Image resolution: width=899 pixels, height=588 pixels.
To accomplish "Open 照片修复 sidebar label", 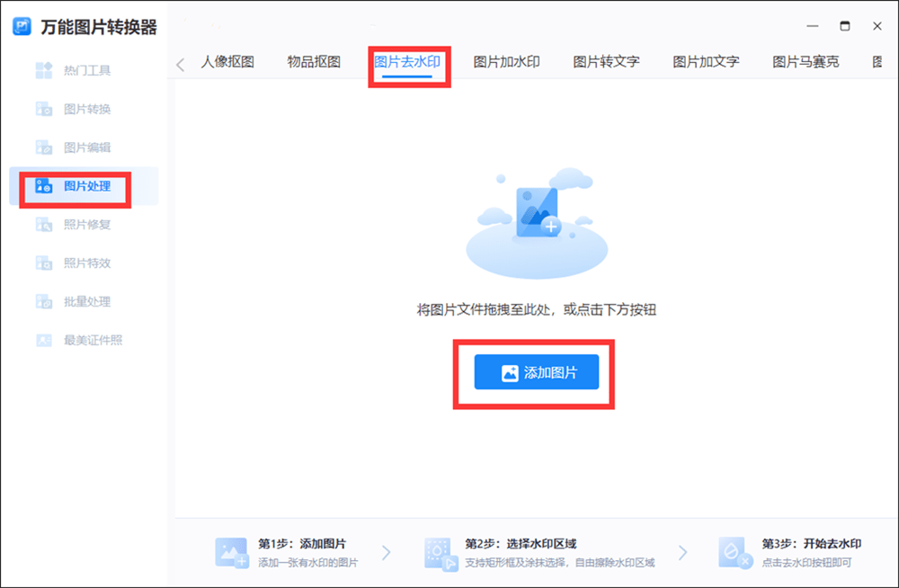I will [87, 224].
